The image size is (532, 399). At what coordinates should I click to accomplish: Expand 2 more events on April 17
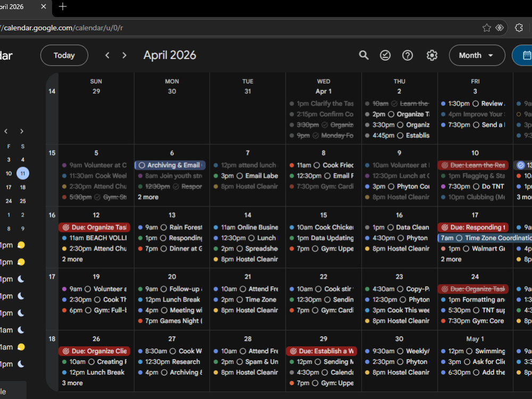451,259
